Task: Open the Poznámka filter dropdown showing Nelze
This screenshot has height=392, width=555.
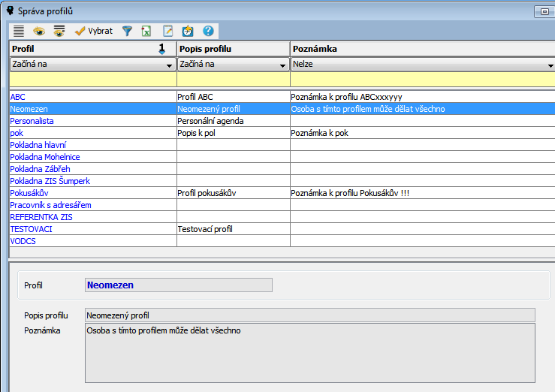Action: pos(549,65)
